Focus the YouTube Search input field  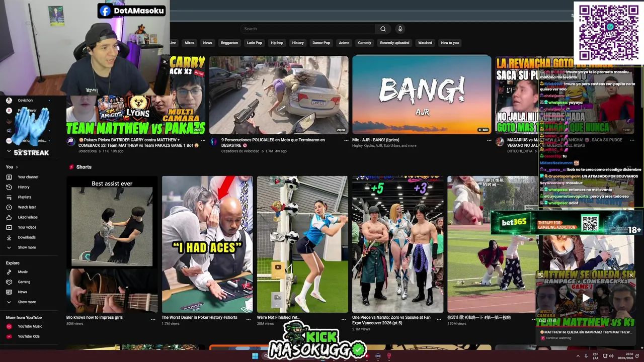tap(307, 29)
